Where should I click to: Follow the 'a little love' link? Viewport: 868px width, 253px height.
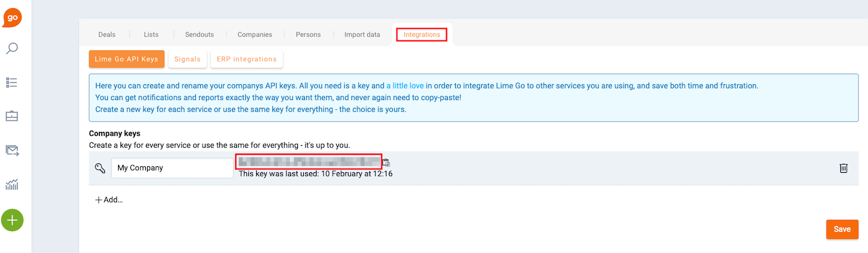[405, 86]
